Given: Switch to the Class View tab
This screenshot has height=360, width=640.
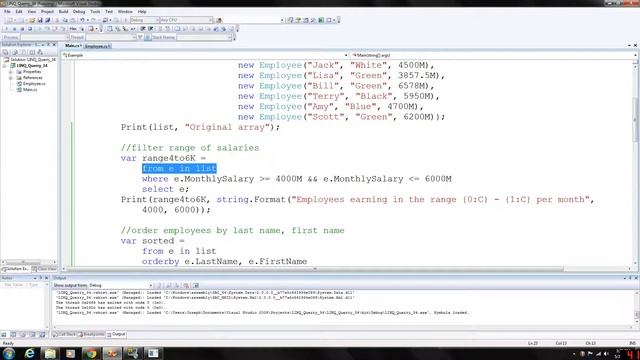Looking at the screenshot, I should tap(44, 269).
